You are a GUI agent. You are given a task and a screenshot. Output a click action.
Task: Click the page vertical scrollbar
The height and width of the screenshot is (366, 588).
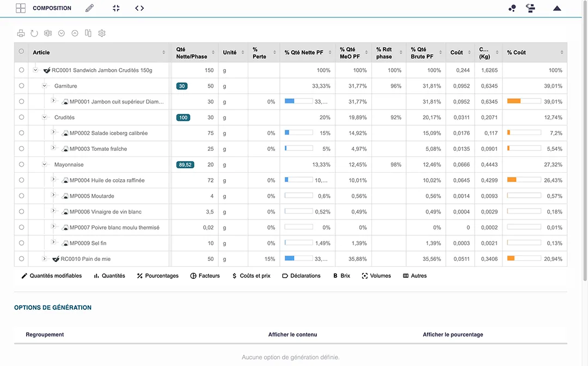tap(585, 141)
